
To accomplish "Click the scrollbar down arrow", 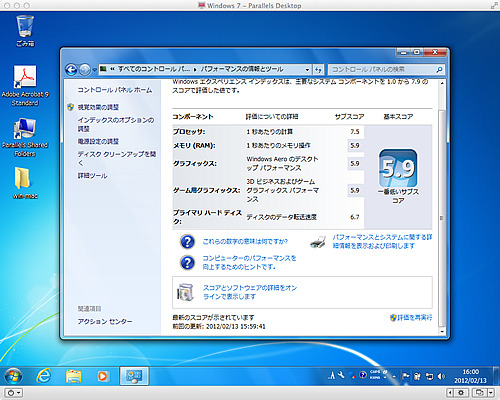I will 442,332.
